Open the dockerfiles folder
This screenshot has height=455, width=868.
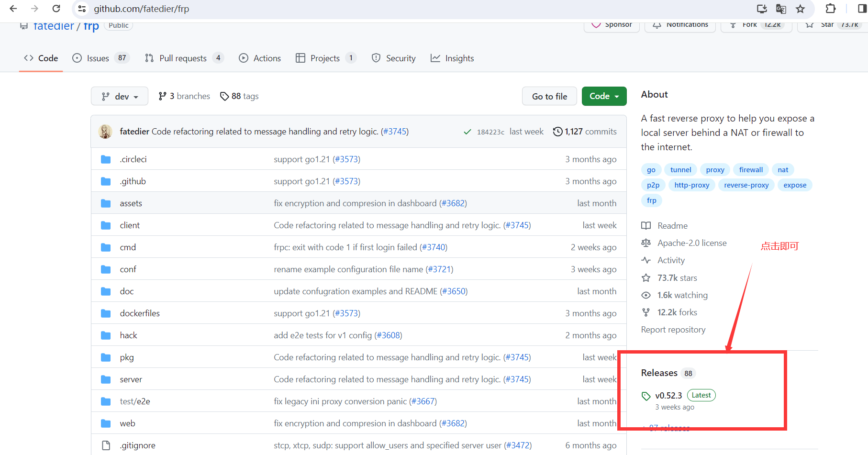tap(140, 313)
